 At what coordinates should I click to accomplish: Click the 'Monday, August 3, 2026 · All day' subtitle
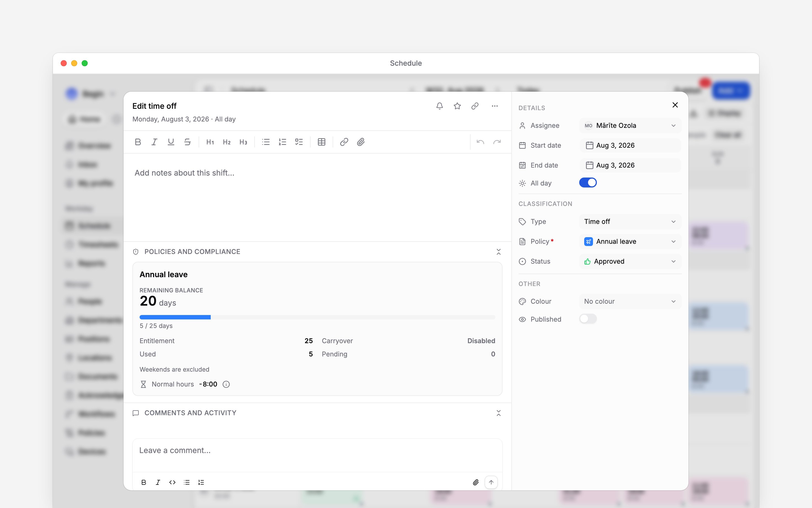point(184,119)
